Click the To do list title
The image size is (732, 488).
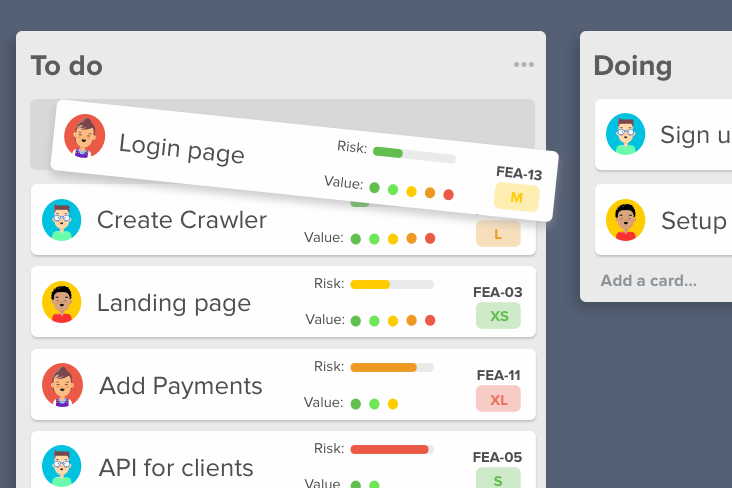[67, 65]
